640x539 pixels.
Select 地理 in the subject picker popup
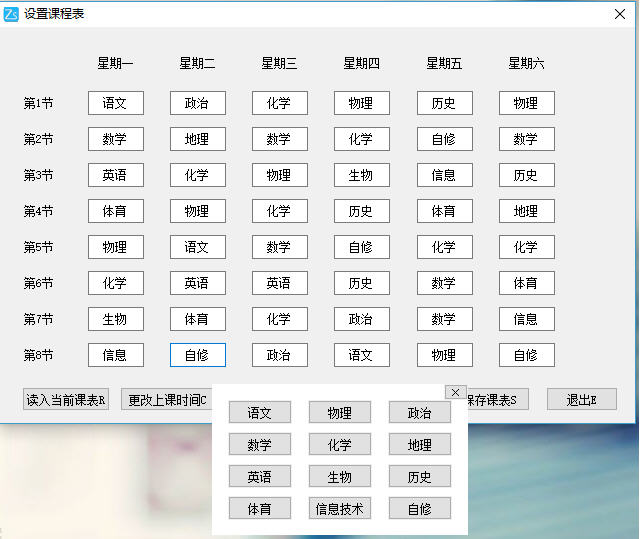pos(420,444)
